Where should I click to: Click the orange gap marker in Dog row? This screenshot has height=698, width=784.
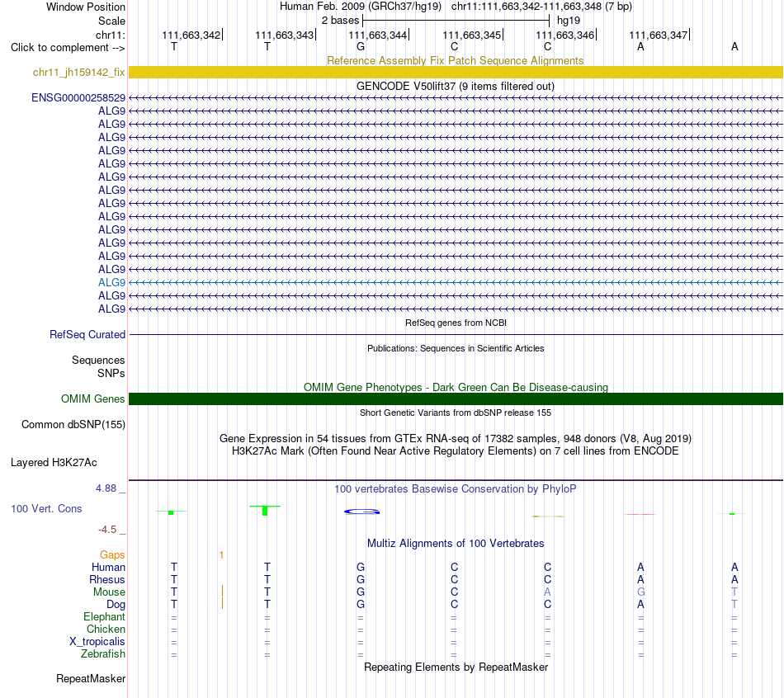(x=222, y=603)
